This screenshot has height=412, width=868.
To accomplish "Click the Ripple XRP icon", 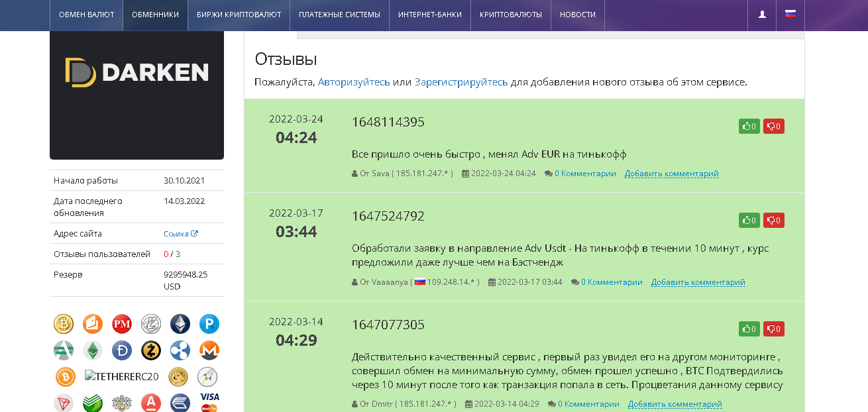I will (x=180, y=350).
